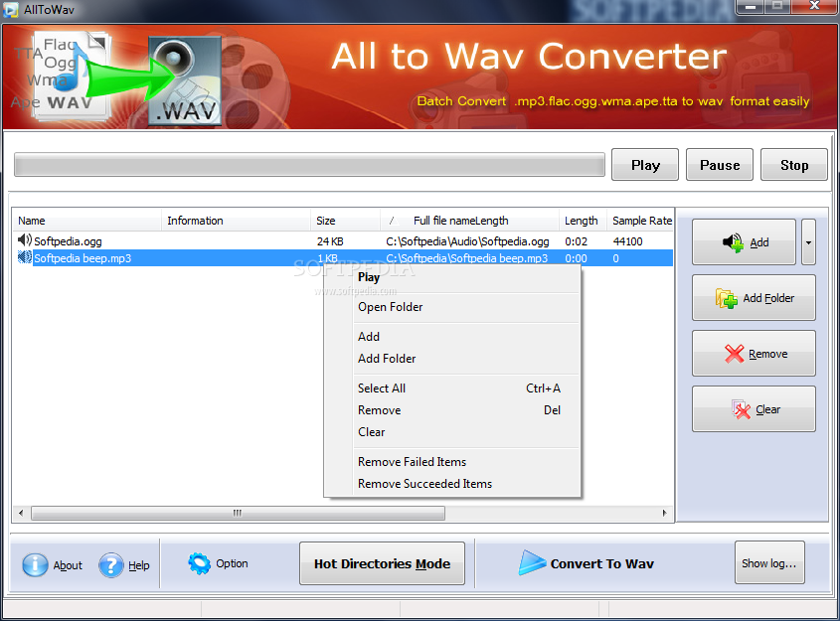Click the AllToWav title bar app icon
The width and height of the screenshot is (840, 621).
[x=11, y=10]
